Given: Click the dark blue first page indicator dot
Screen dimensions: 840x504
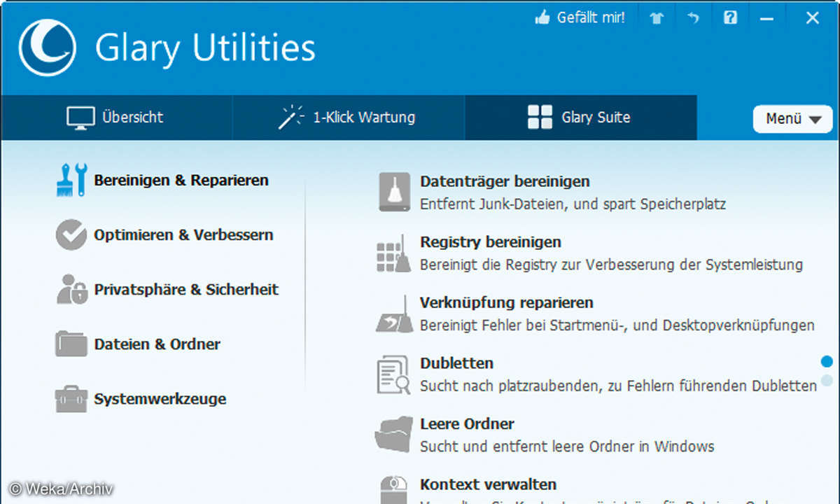Looking at the screenshot, I should pyautogui.click(x=827, y=361).
